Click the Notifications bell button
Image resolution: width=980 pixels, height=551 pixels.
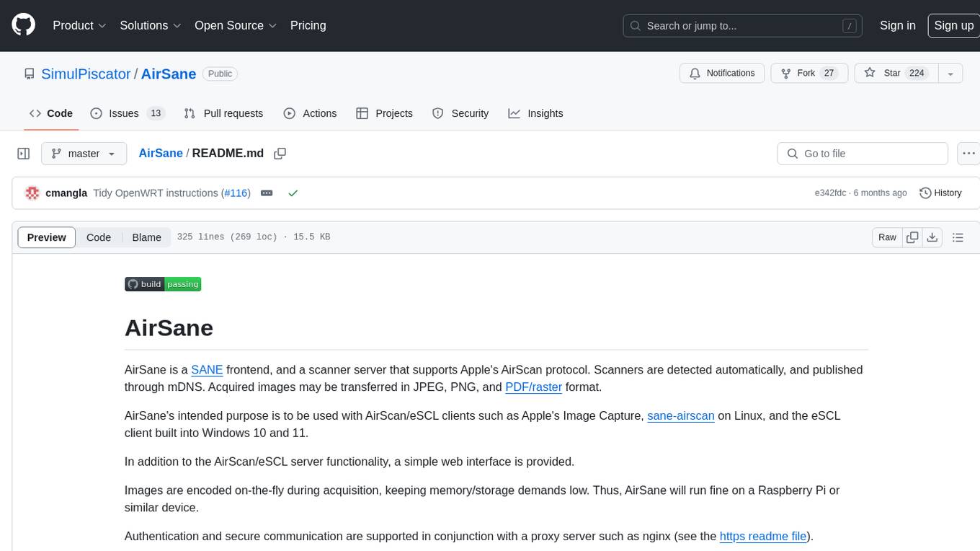point(722,74)
